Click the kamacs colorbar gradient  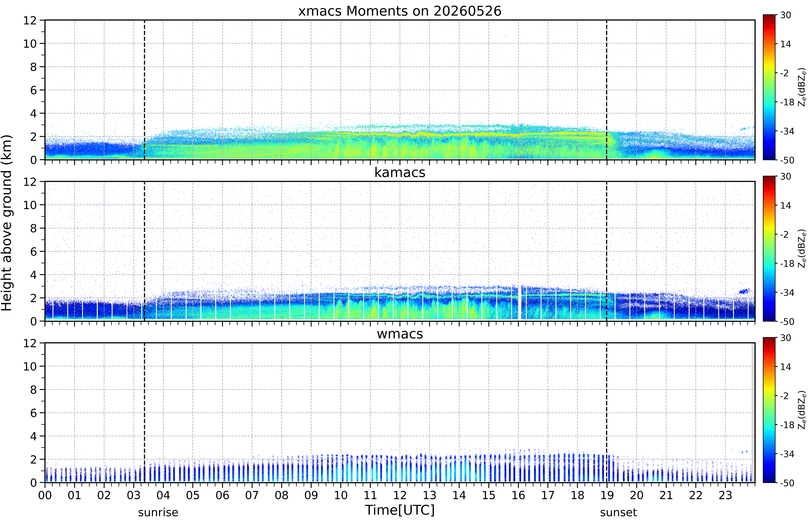point(769,248)
